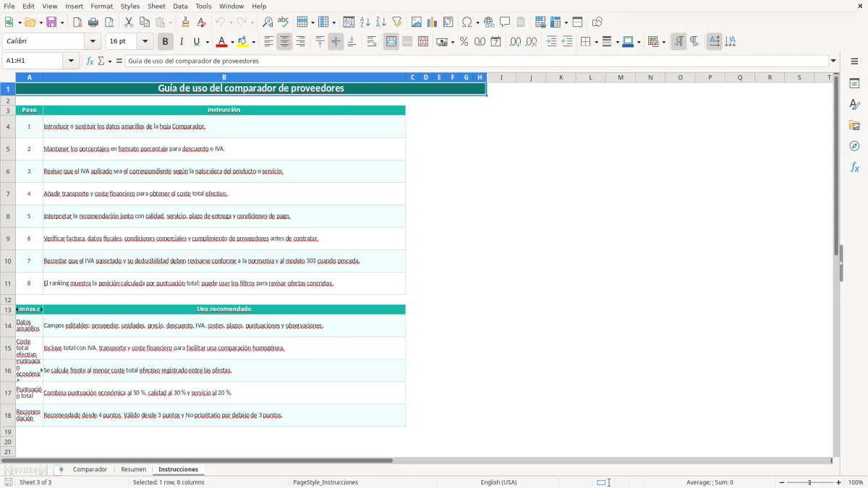Click the 100% zoom level
This screenshot has width=868, height=488.
(x=856, y=482)
